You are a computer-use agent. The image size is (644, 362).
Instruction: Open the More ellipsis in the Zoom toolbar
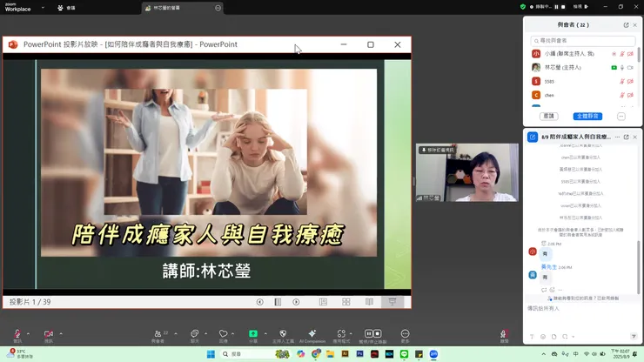click(x=405, y=333)
